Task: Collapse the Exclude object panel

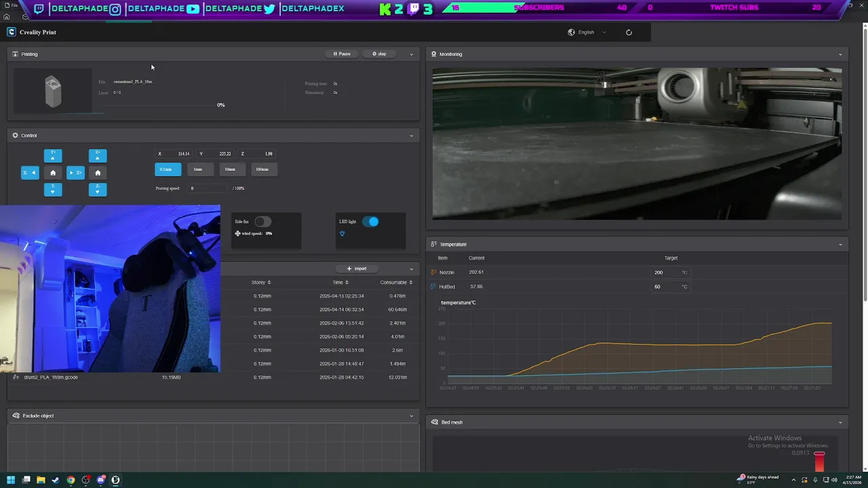Action: (411, 415)
